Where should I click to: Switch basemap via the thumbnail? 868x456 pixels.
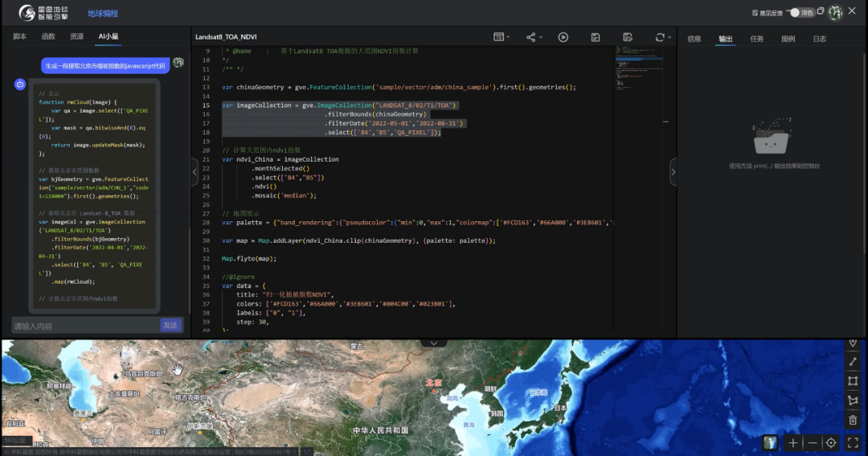(770, 442)
